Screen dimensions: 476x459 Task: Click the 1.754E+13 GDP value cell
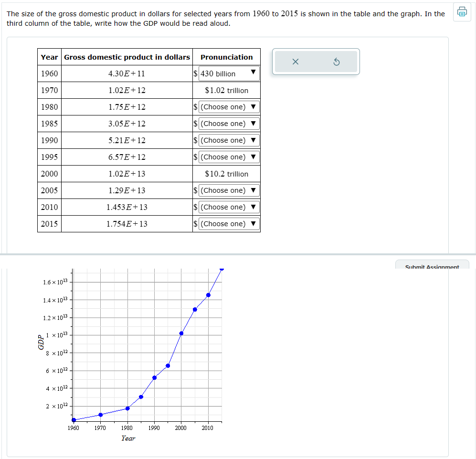pyautogui.click(x=127, y=224)
